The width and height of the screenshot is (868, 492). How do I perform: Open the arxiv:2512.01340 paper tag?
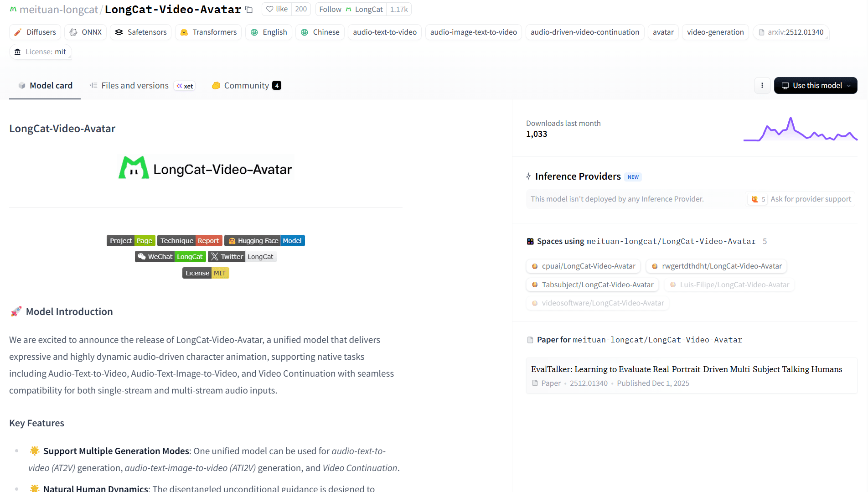[791, 32]
